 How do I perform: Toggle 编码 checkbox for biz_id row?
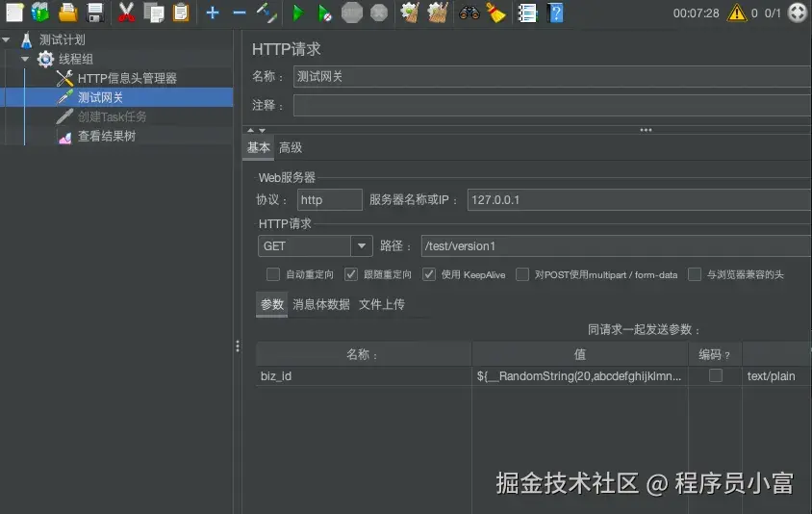(716, 375)
